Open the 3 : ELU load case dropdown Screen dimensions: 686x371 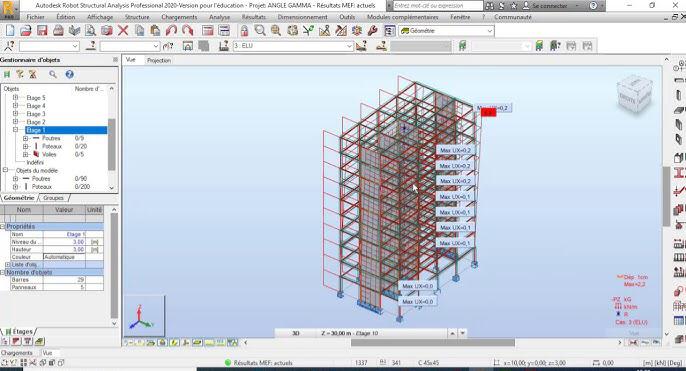point(349,46)
